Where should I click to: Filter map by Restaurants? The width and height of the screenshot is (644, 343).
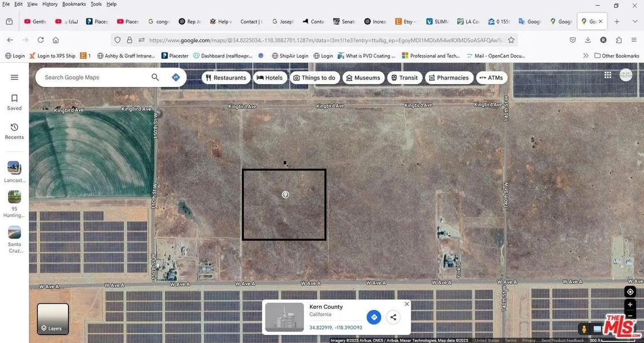click(x=225, y=78)
